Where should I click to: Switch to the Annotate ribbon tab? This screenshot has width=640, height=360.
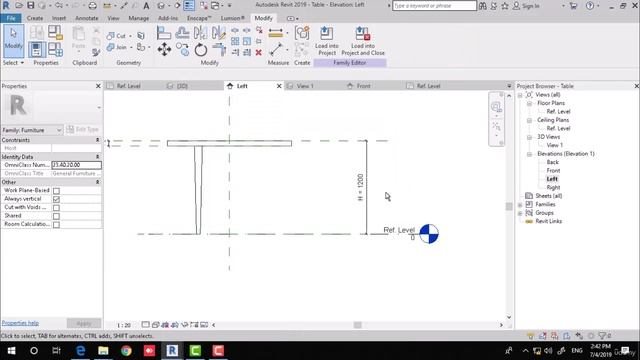pos(87,18)
